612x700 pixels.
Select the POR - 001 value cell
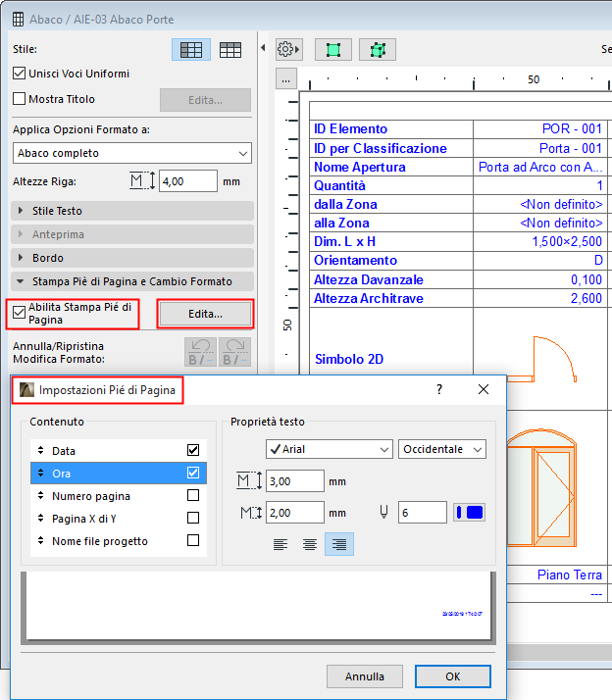tap(539, 129)
